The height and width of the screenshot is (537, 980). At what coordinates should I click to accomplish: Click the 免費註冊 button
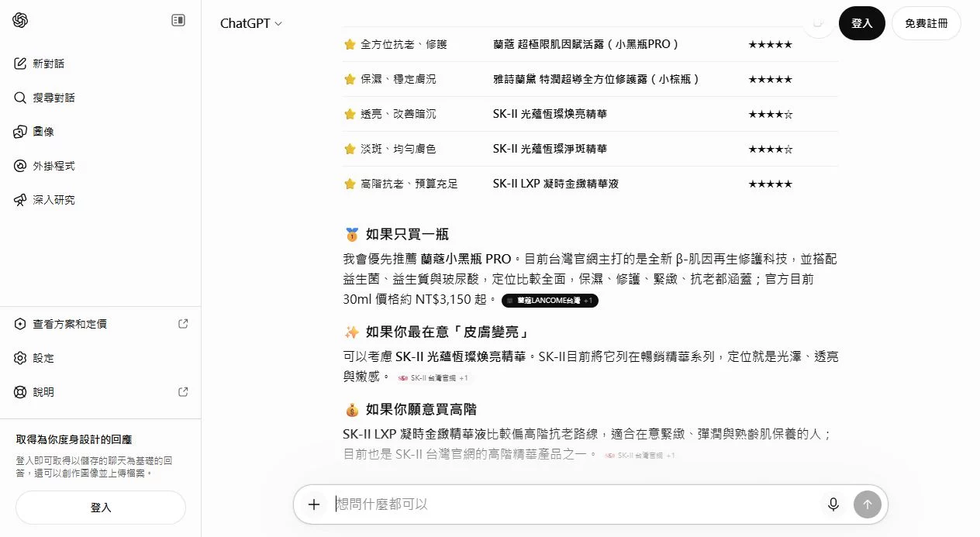tap(927, 23)
